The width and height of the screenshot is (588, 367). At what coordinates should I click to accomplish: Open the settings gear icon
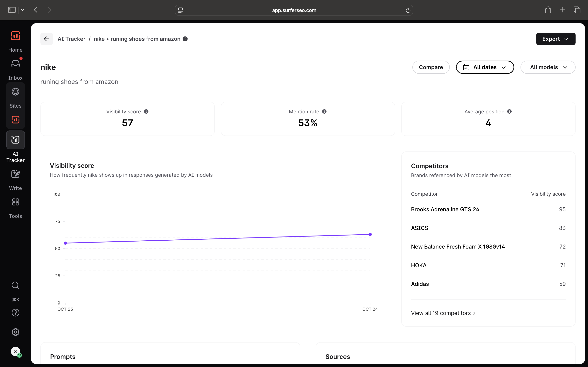[15, 332]
